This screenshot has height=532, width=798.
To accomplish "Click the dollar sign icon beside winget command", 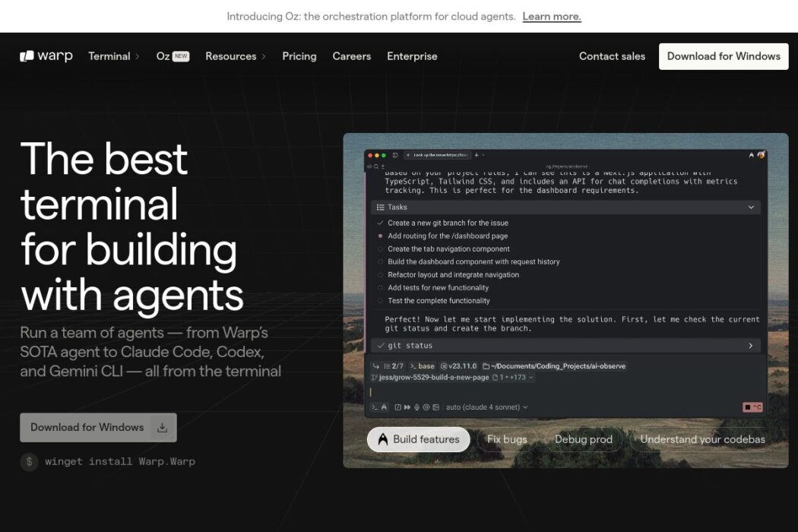I will [x=29, y=461].
